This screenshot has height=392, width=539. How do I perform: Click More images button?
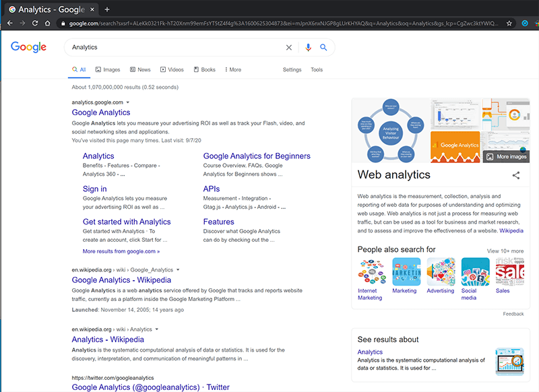point(507,157)
